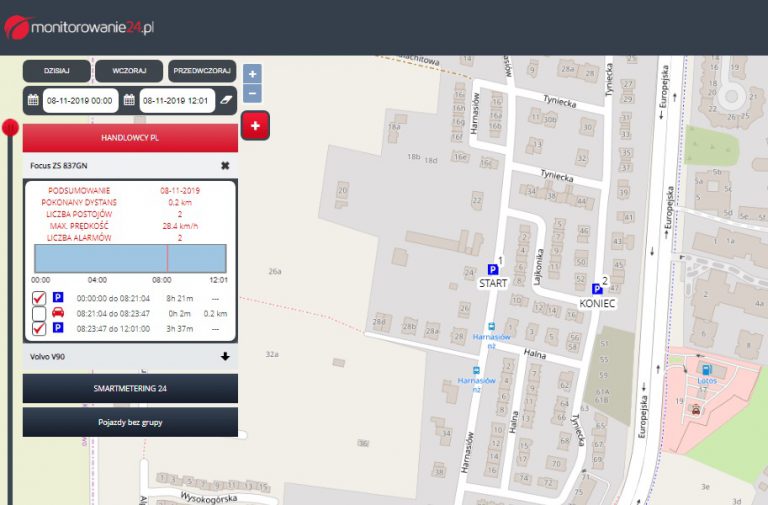Click the 8h 21m stop duration
Screen dimensions: 768x505
(179, 298)
